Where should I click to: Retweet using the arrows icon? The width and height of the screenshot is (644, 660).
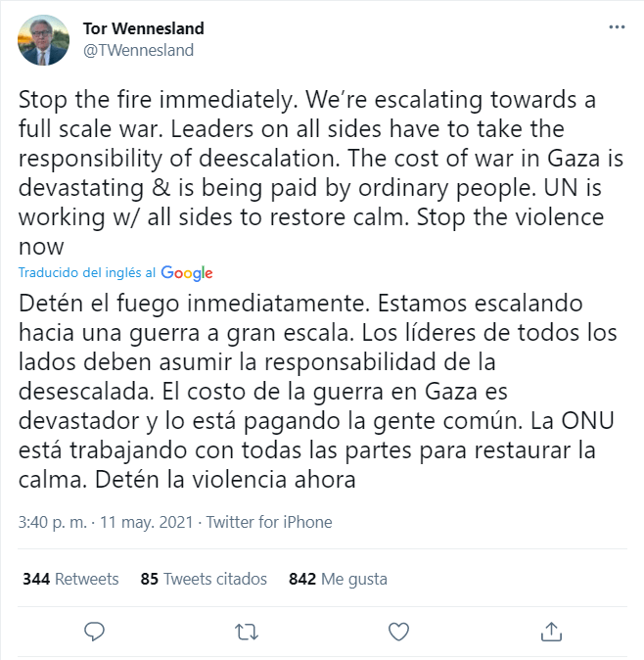(246, 632)
